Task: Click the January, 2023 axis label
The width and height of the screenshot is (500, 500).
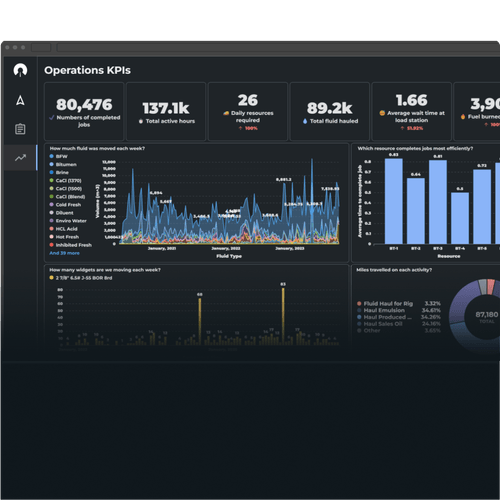Action: pyautogui.click(x=290, y=248)
